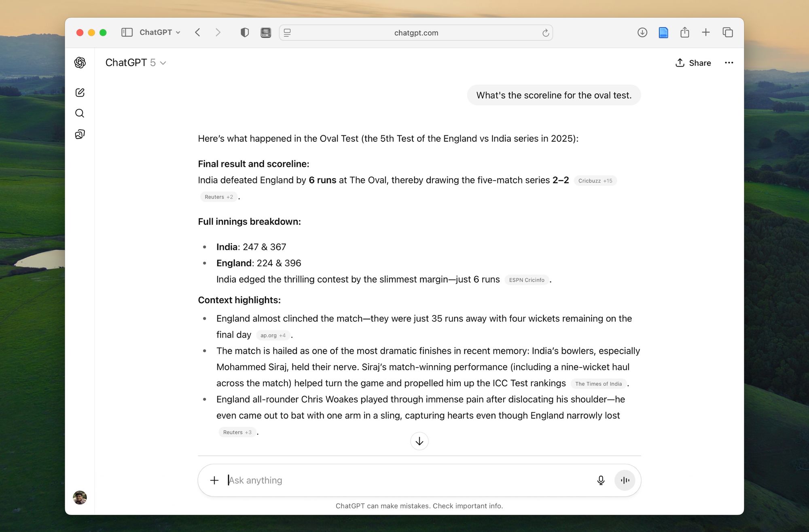The image size is (809, 532).
Task: Go forward with the right chevron
Action: (218, 32)
